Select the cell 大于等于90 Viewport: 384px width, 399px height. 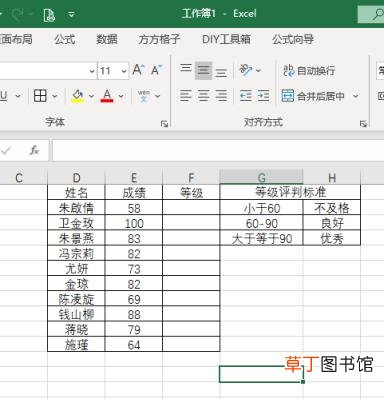coord(262,238)
